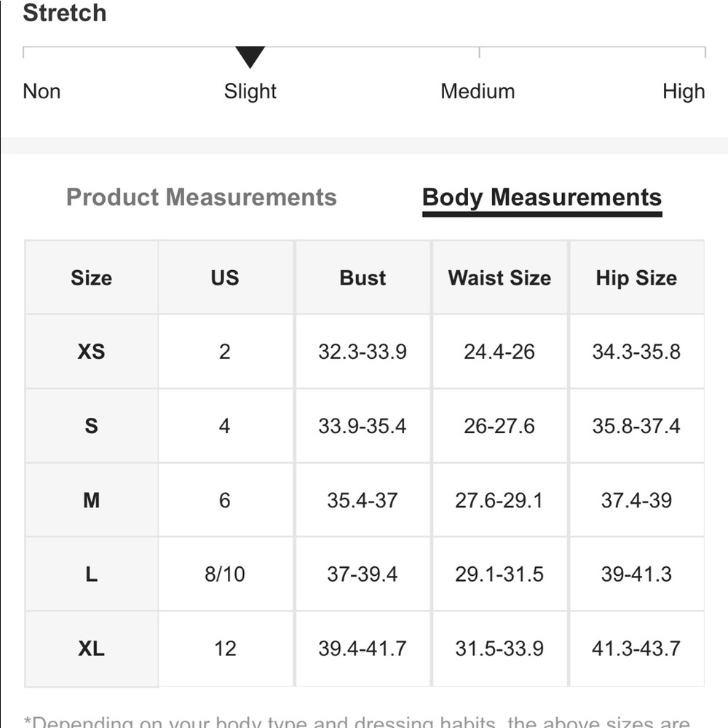The height and width of the screenshot is (728, 728).
Task: Select the M size row label
Action: pos(92,500)
